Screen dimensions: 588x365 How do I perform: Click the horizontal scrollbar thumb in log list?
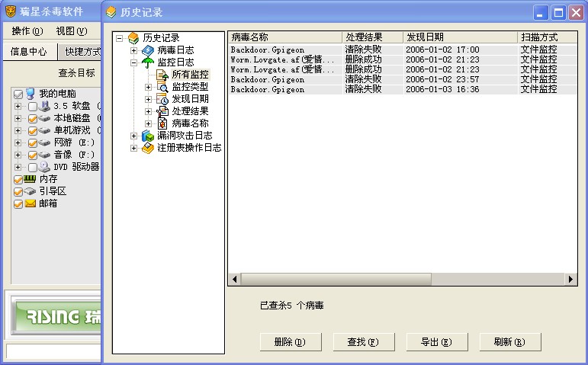336,279
